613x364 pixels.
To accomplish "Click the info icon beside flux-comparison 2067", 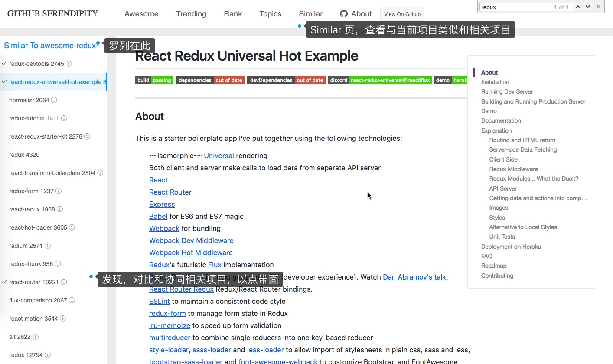I will 72,300.
